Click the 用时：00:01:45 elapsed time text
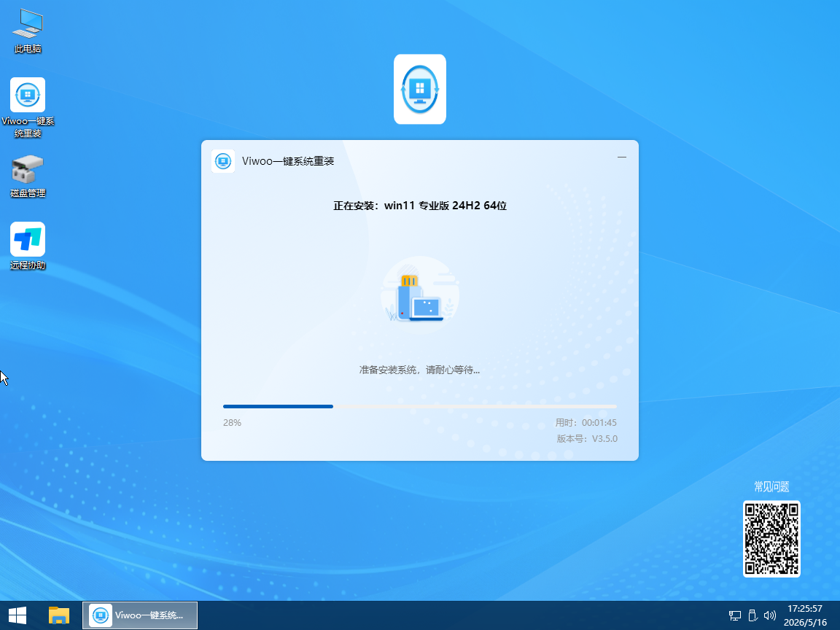 (586, 423)
